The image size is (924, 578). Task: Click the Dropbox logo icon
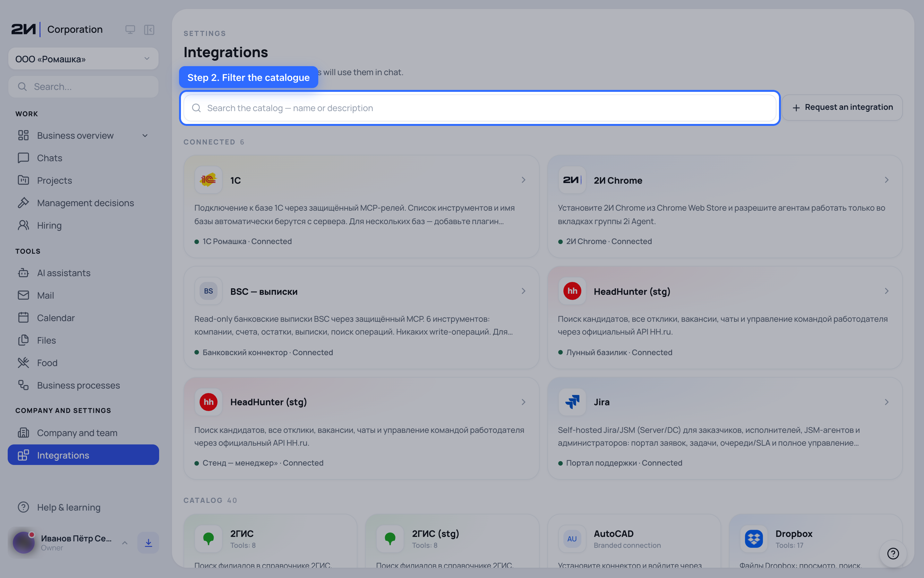[754, 539]
